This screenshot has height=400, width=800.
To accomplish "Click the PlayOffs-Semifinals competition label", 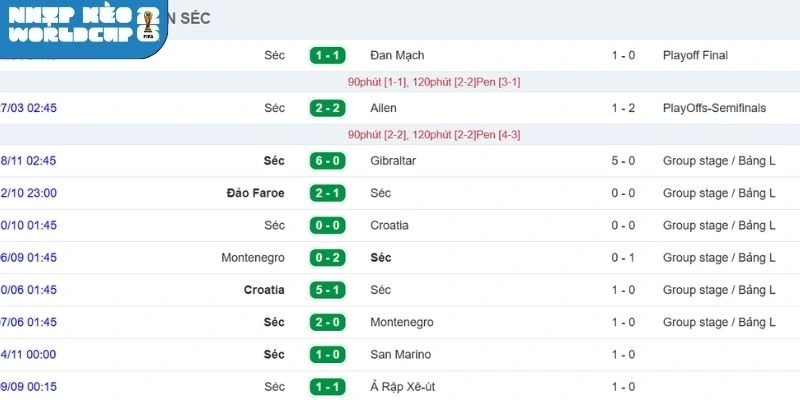I will click(714, 108).
